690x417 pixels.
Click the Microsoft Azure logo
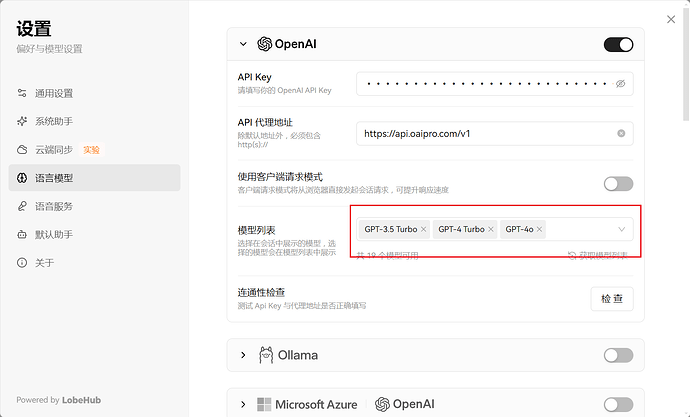(x=307, y=404)
